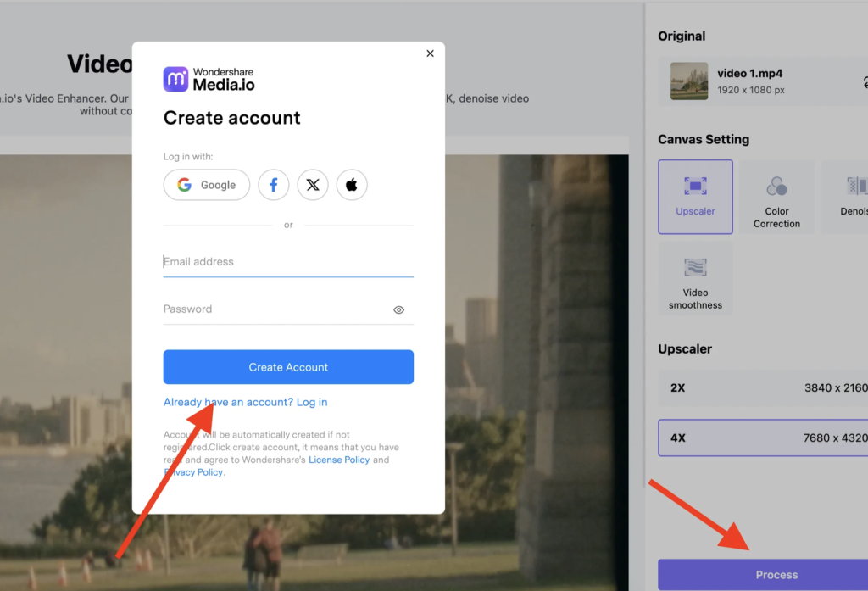Viewport: 868px width, 591px height.
Task: Choose the 2X upscaler option
Action: pyautogui.click(x=763, y=387)
